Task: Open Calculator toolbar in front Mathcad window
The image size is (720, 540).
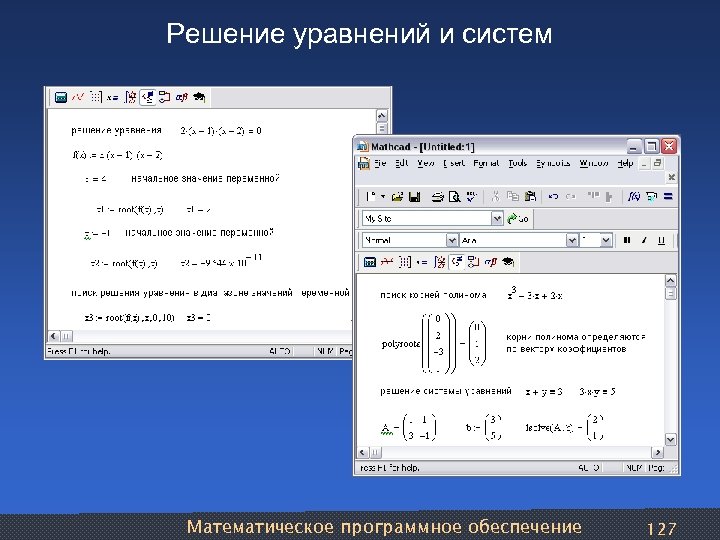Action: point(370,262)
